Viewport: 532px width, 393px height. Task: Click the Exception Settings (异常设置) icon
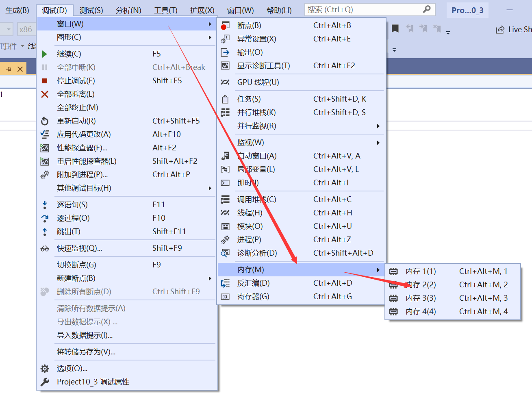[x=225, y=39]
